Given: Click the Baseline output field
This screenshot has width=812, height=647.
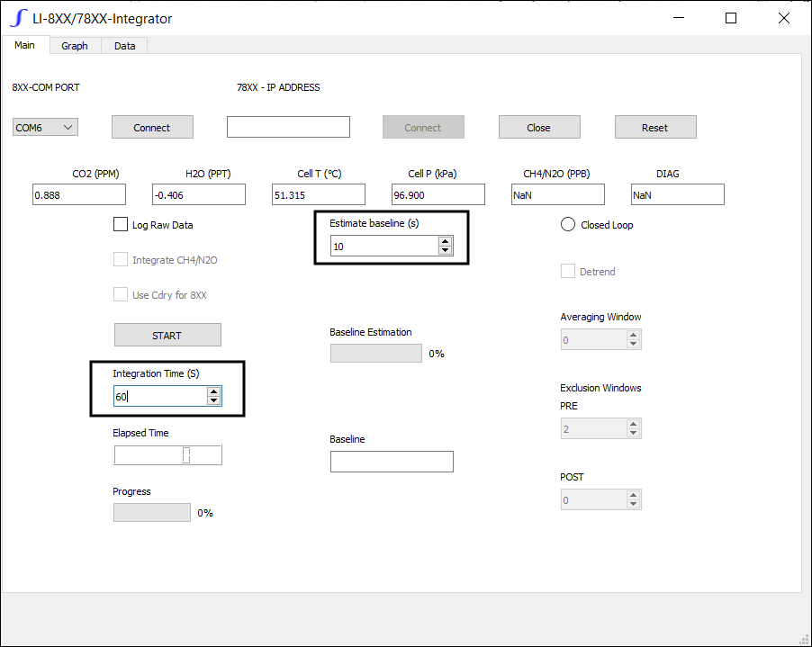Looking at the screenshot, I should (392, 462).
